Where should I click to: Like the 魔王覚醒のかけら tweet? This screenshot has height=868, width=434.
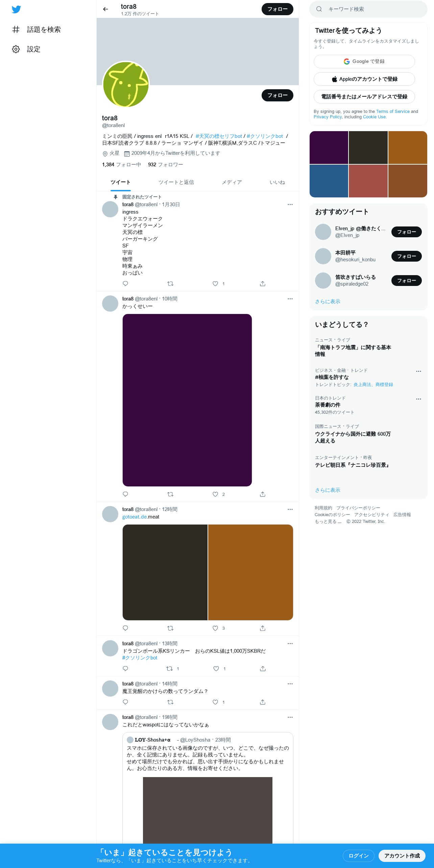point(215,702)
